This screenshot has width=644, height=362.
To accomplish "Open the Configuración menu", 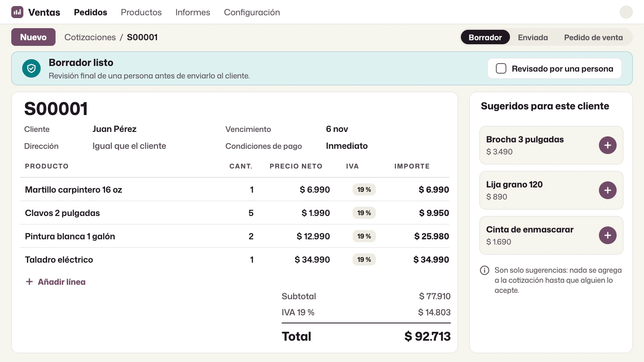I will pyautogui.click(x=252, y=12).
